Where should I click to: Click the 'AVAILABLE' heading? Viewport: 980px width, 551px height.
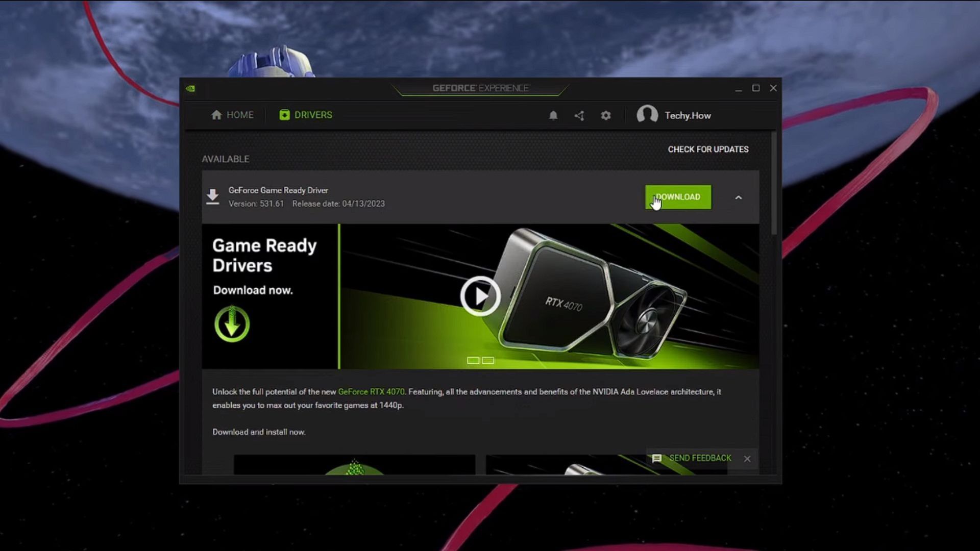(x=226, y=159)
